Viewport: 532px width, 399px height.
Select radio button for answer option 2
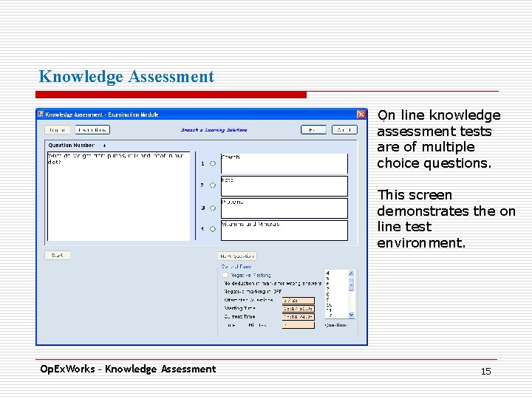[x=213, y=185]
